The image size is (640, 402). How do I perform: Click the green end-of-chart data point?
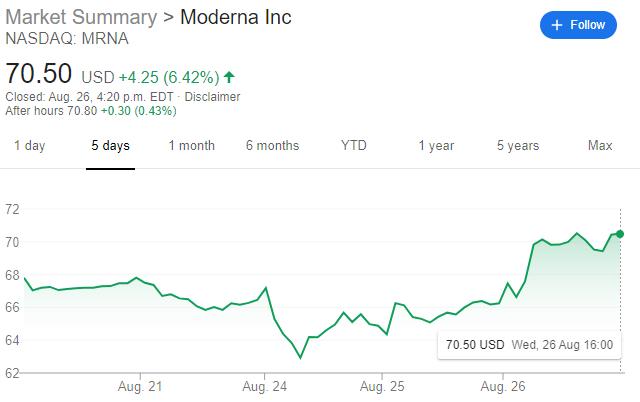tap(620, 233)
